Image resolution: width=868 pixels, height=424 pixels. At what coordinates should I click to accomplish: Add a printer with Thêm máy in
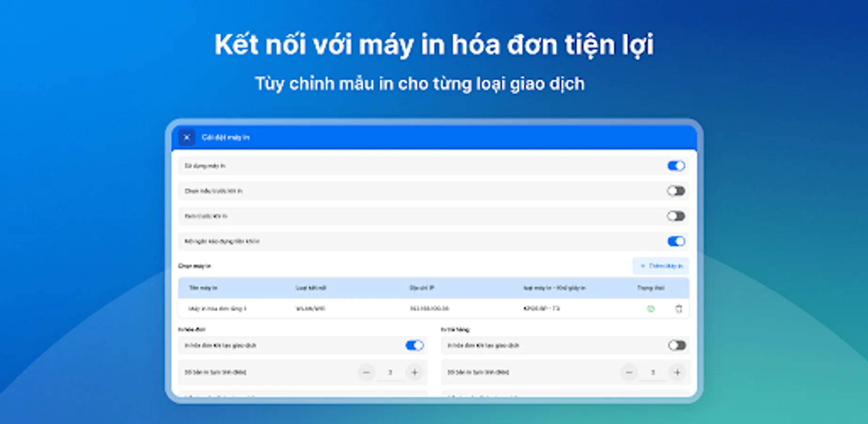pyautogui.click(x=661, y=266)
